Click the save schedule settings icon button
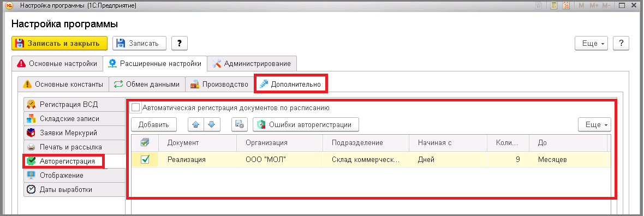Screen dimensions: 644x216 [x=240, y=125]
